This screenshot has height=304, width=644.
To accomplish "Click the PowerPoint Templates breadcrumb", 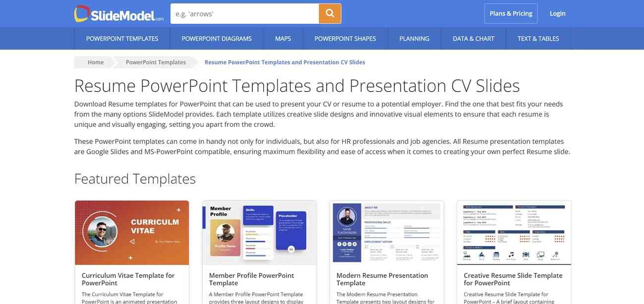I will coord(156,62).
